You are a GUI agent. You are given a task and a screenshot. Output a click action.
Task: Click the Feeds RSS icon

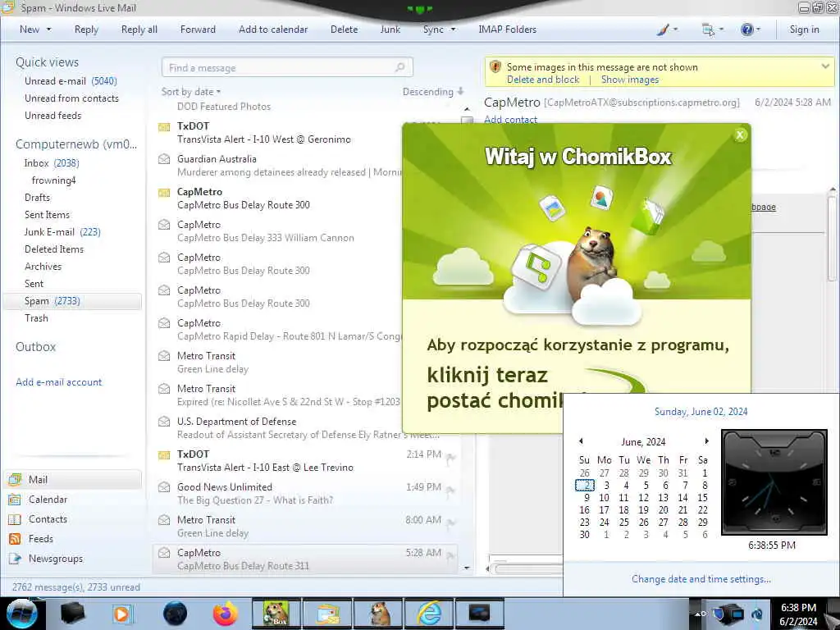coord(15,539)
